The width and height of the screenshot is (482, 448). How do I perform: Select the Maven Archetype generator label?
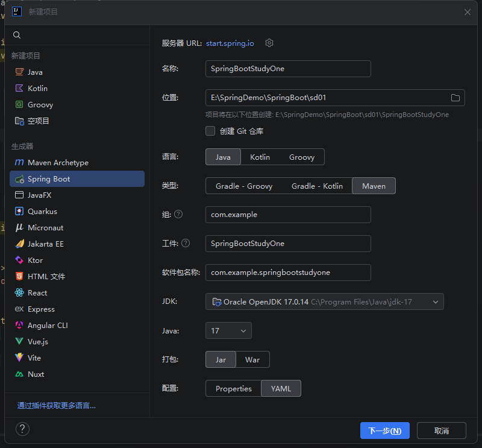tap(58, 162)
